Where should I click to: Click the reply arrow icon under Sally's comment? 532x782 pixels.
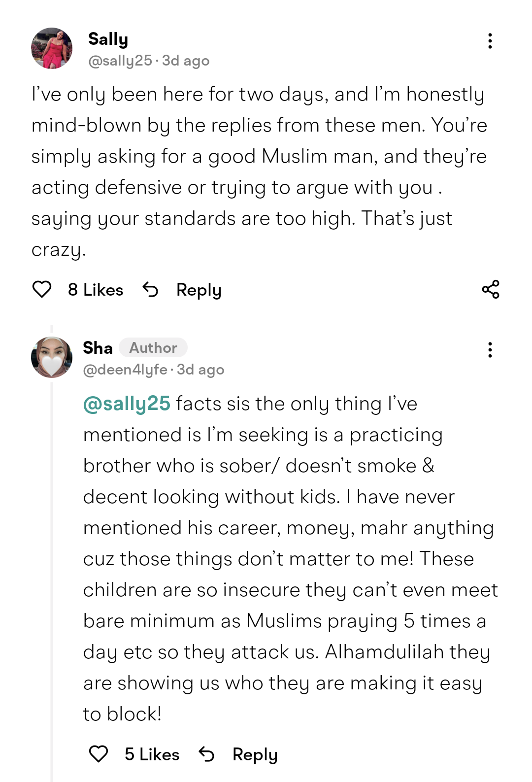coord(151,289)
